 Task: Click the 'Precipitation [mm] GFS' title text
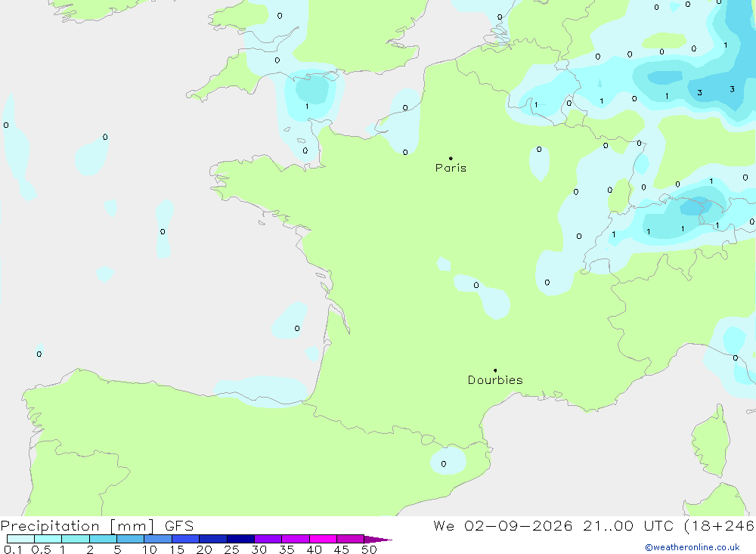97,525
